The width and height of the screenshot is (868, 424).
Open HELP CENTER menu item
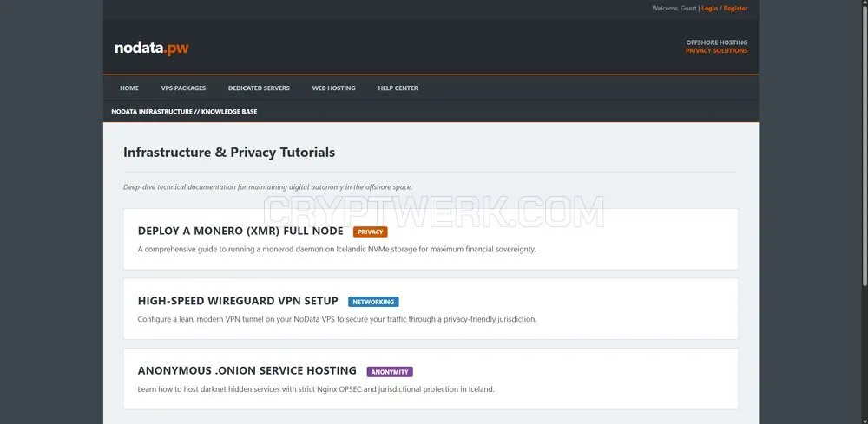coord(398,88)
